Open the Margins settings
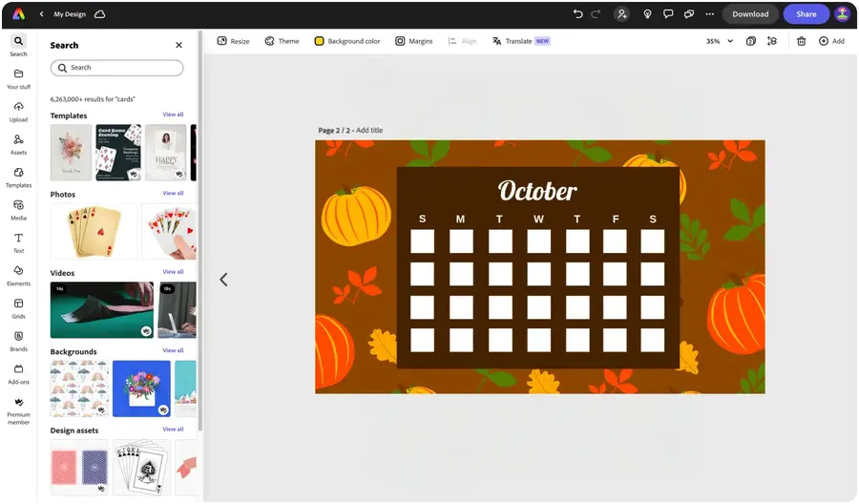 [x=414, y=41]
